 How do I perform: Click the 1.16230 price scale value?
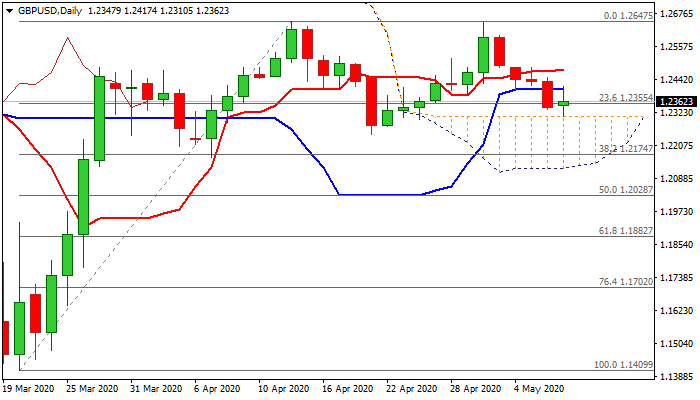pos(677,311)
